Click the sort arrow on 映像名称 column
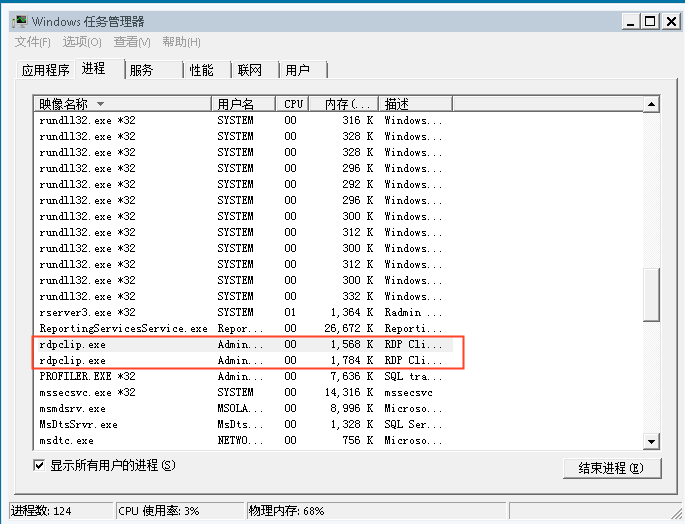Viewport: 685px width, 524px height. point(100,104)
